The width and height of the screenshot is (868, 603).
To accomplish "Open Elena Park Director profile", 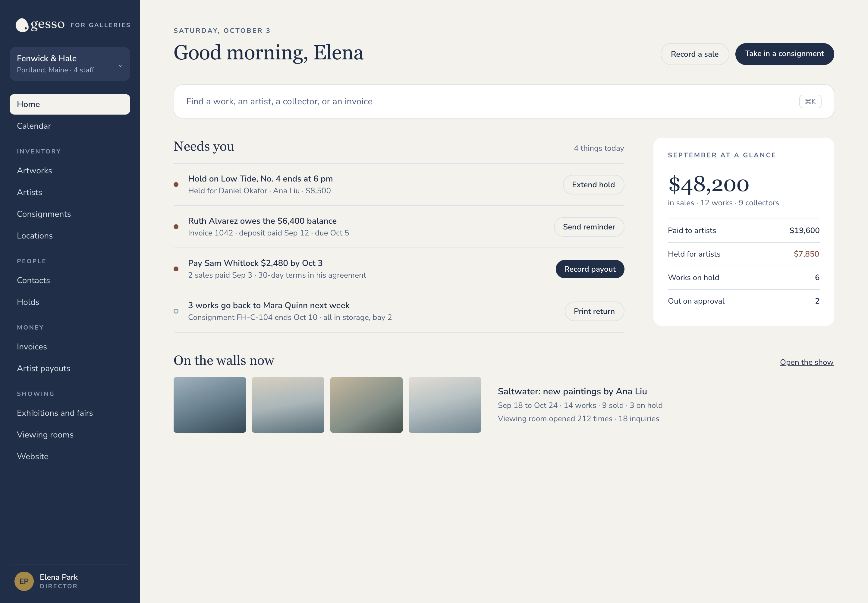I will pyautogui.click(x=70, y=581).
